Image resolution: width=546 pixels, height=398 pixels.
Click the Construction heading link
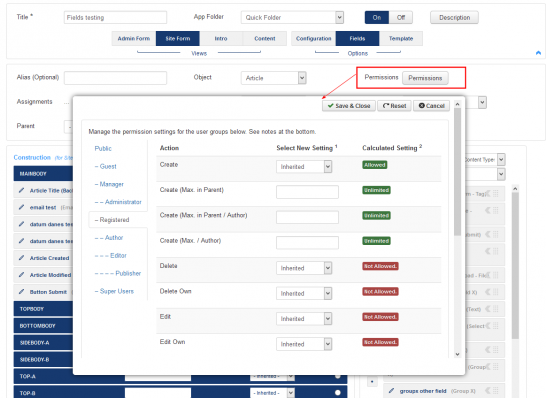[x=32, y=157]
